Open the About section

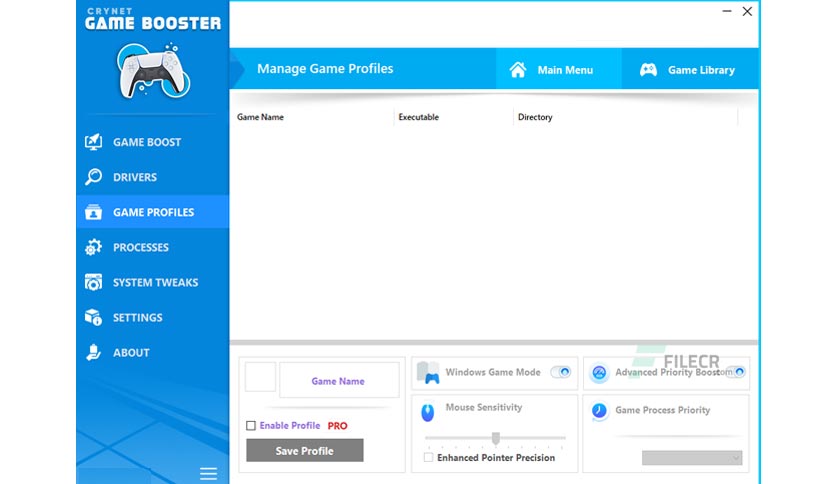pyautogui.click(x=153, y=353)
